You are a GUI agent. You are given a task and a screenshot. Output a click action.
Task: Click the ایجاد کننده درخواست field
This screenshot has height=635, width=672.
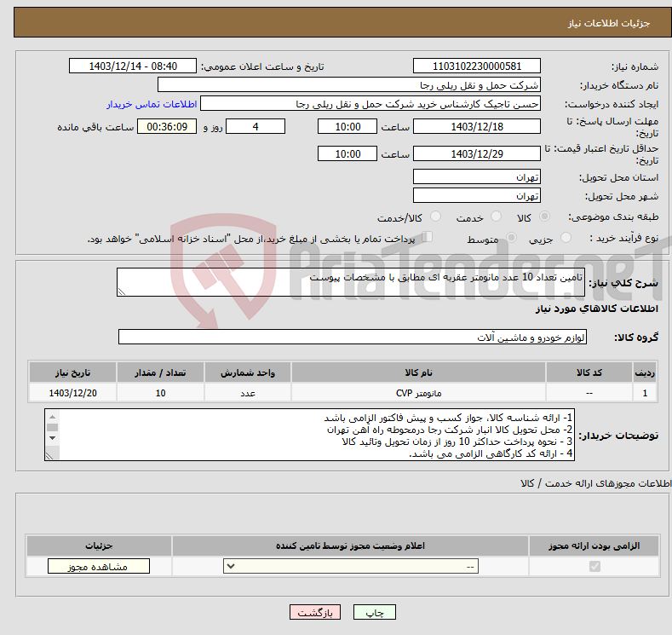click(x=370, y=104)
